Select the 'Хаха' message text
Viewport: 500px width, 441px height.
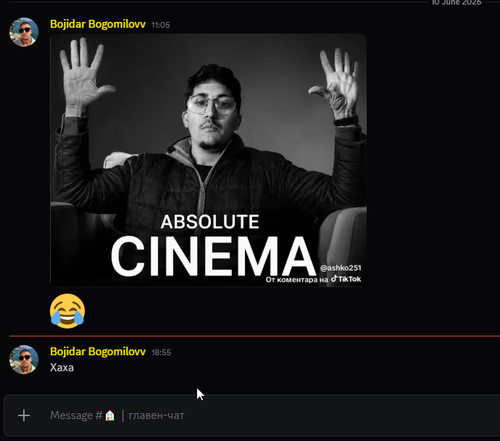62,367
